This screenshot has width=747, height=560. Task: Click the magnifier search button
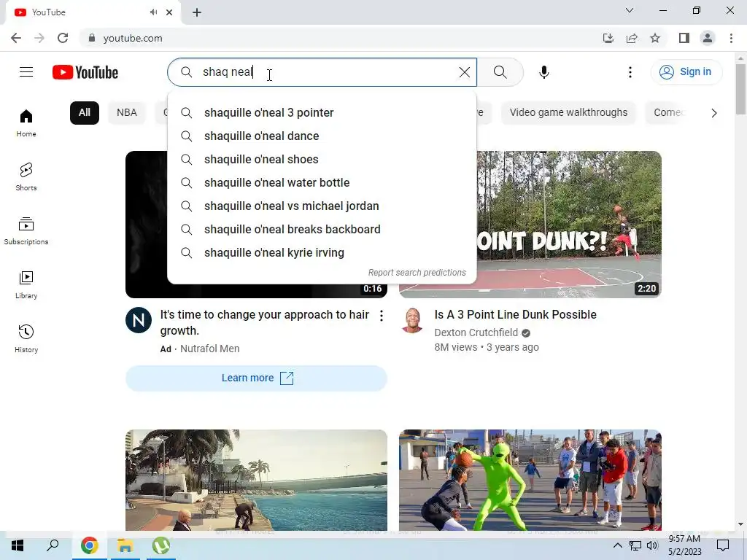click(500, 72)
